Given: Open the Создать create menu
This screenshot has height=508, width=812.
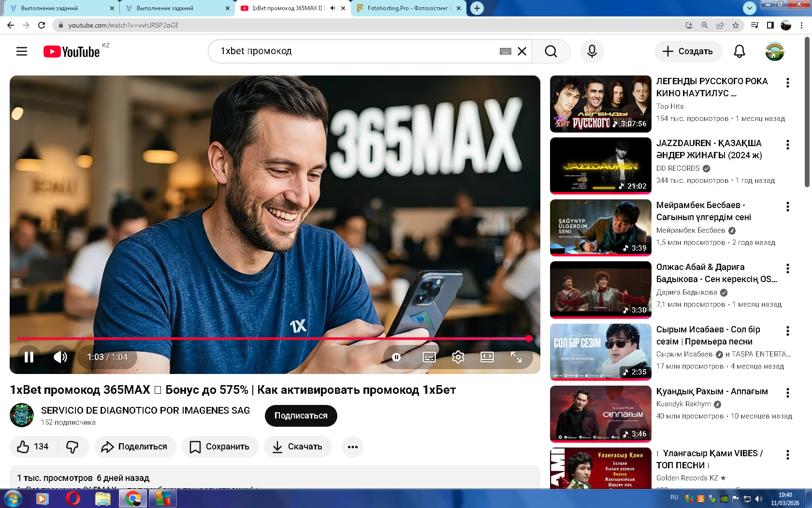Looking at the screenshot, I should (688, 51).
